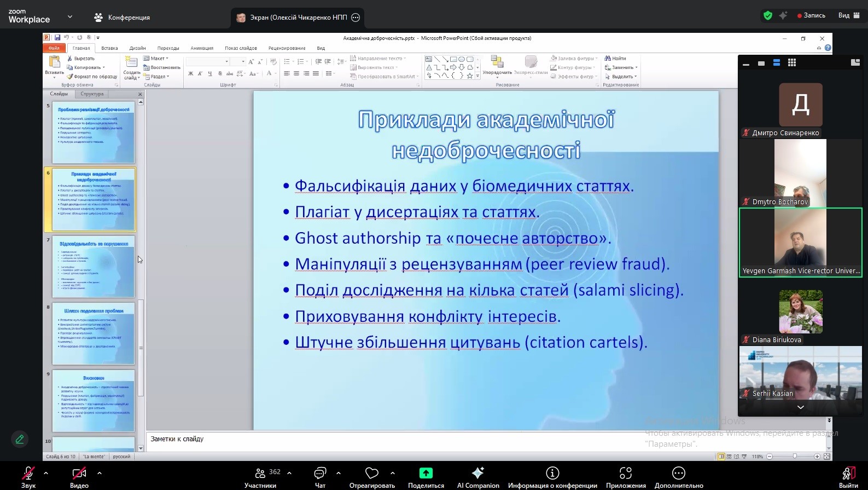This screenshot has width=868, height=490.
Task: Open conference information icon
Action: click(x=552, y=474)
